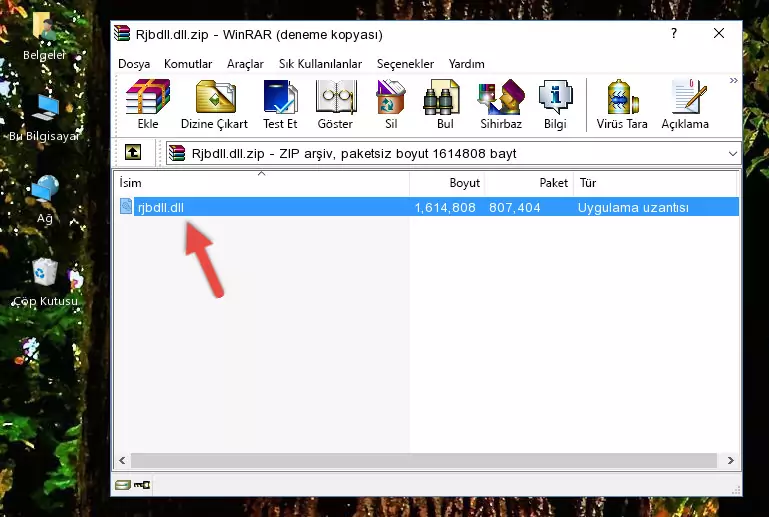Click the Dizine Çıkart extract icon
Image resolution: width=769 pixels, height=517 pixels.
tap(214, 104)
